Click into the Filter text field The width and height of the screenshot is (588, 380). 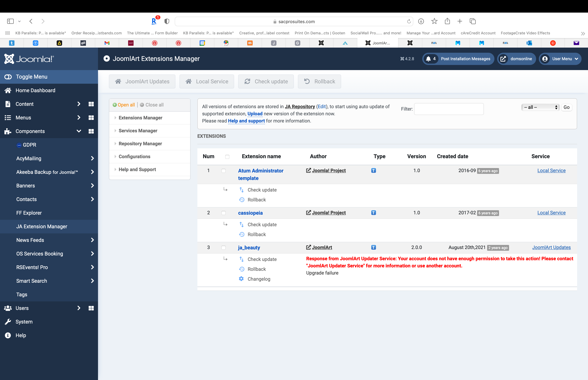pos(449,109)
